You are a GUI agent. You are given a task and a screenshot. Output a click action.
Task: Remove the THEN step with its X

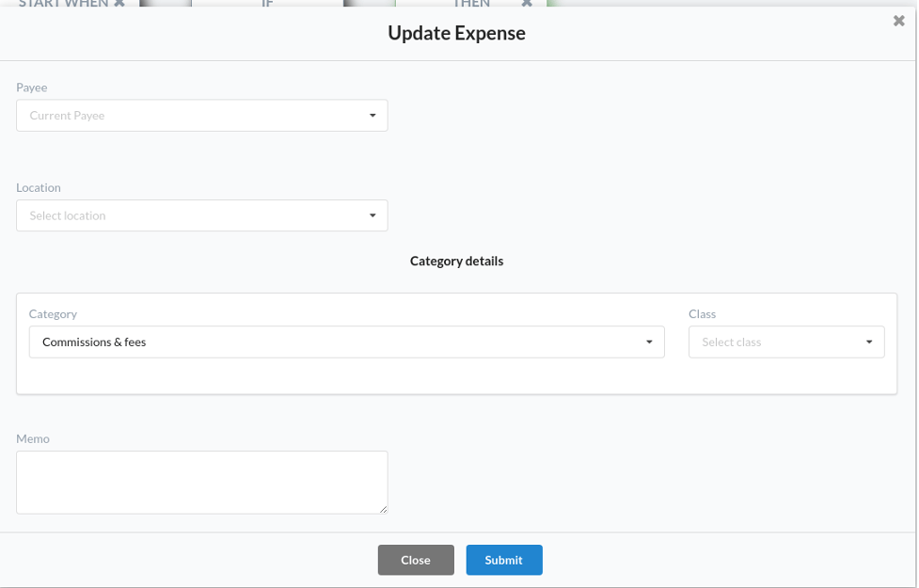pyautogui.click(x=527, y=3)
